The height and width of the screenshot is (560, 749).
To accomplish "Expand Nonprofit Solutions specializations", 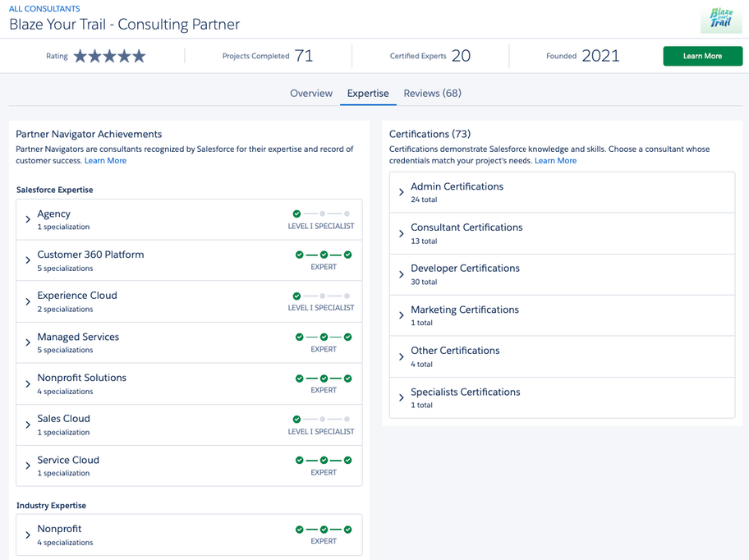I will (28, 384).
